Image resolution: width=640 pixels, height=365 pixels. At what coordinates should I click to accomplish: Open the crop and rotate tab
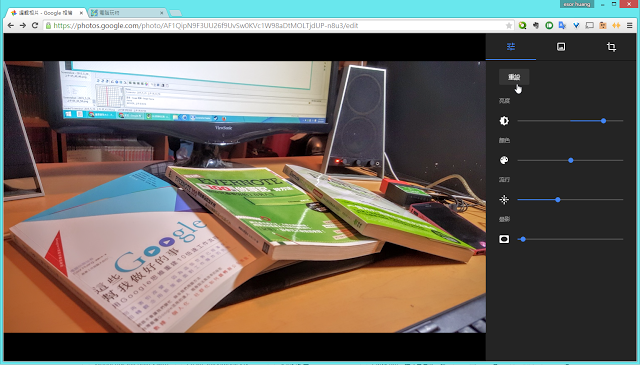pyautogui.click(x=611, y=47)
